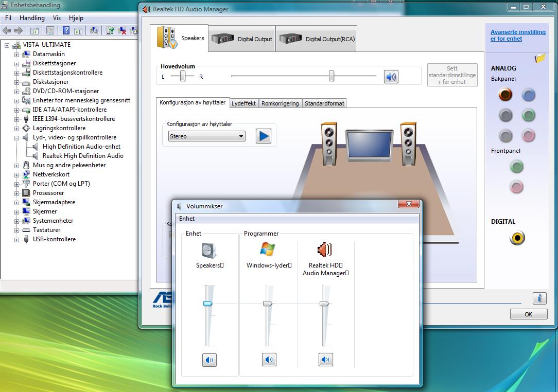558x392 pixels.
Task: Click the Realtek HD Audio Manager volume slider handle
Action: pos(324,304)
